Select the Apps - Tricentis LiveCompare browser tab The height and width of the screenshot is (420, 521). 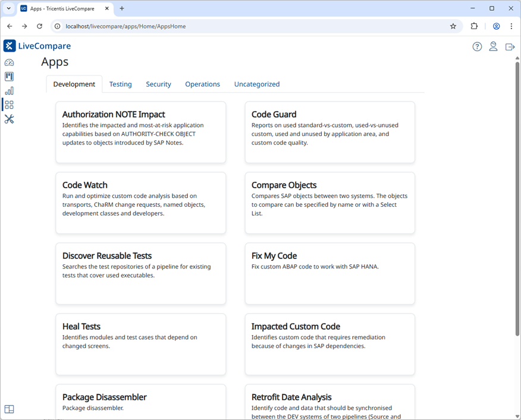point(65,9)
